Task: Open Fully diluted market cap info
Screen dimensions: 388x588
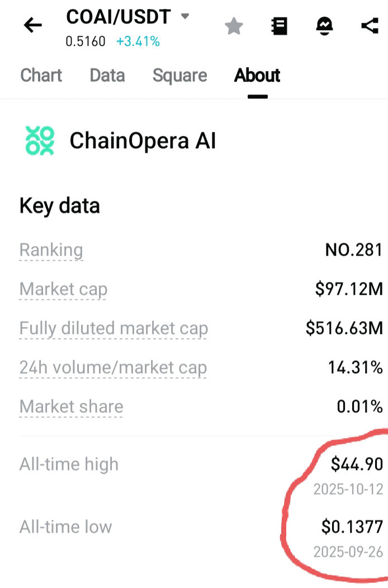Action: point(113,328)
